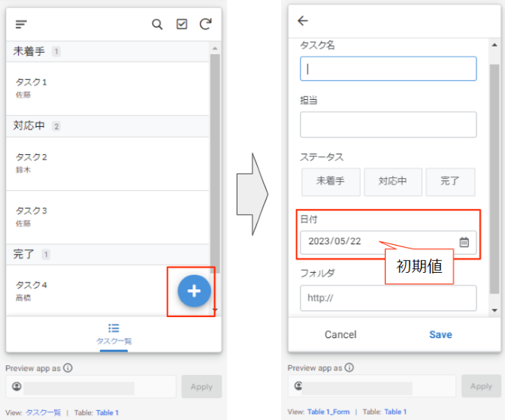This screenshot has width=505, height=420.
Task: Click the right Apply button
Action: click(x=481, y=386)
